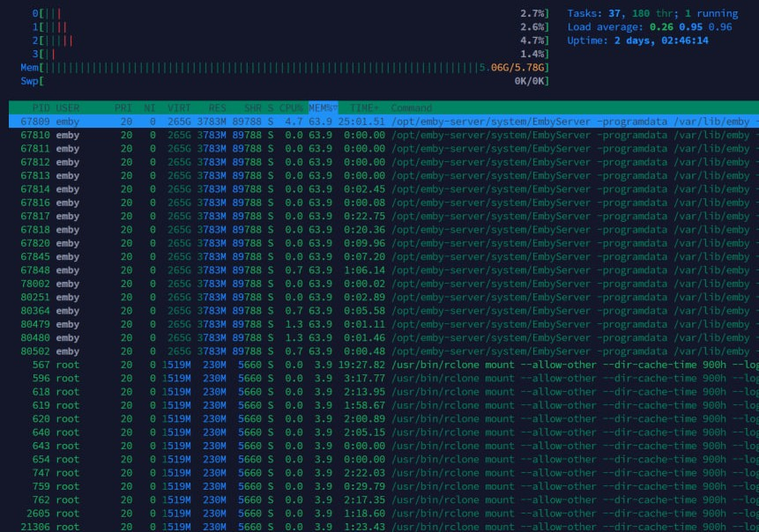The height and width of the screenshot is (532, 759).
Task: Click the NI column header
Action: point(150,107)
